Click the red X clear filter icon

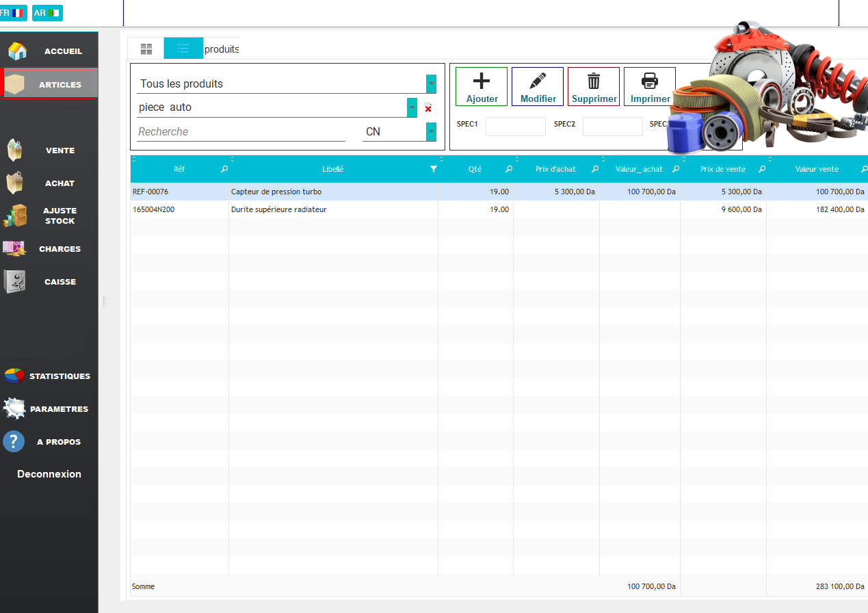(x=428, y=108)
